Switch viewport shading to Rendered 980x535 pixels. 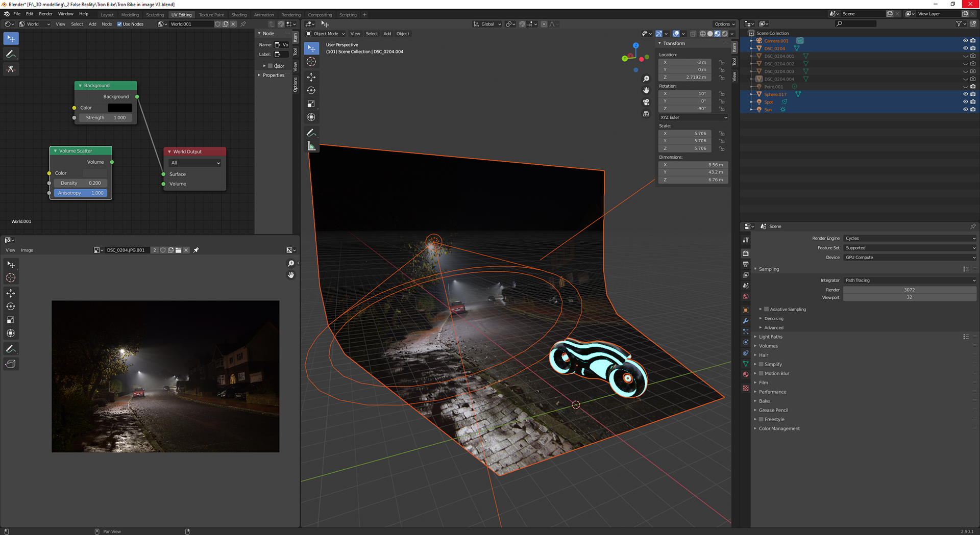(724, 34)
